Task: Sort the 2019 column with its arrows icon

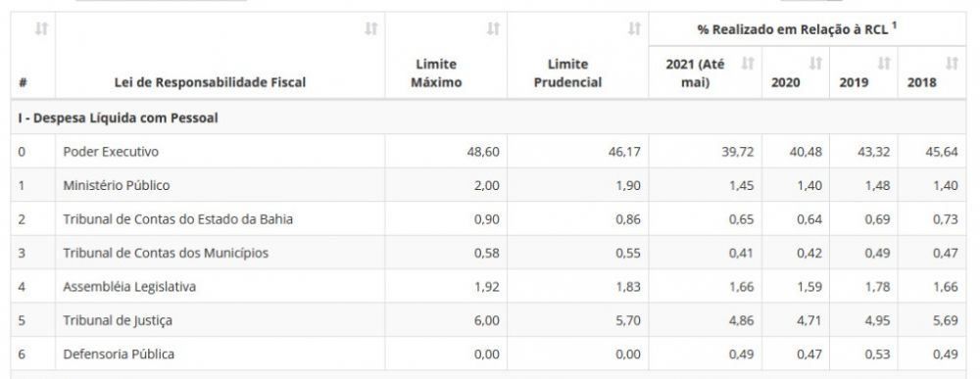Action: tap(884, 63)
